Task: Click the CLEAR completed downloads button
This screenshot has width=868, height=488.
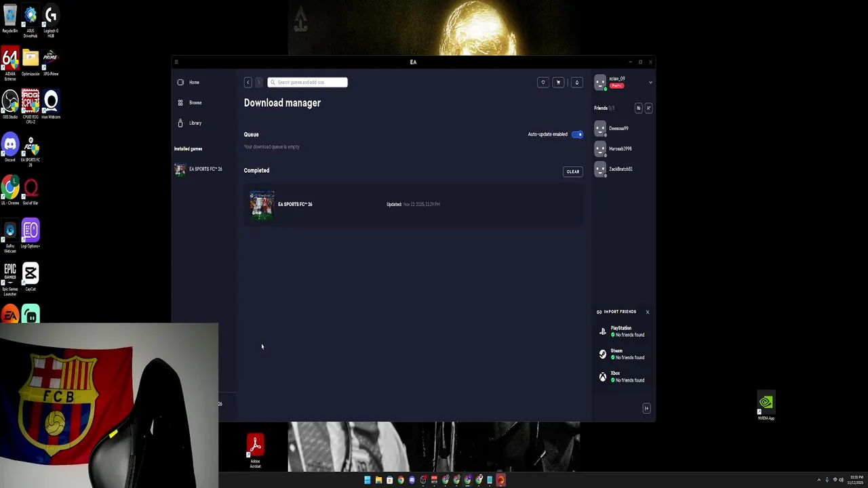Action: pos(573,171)
